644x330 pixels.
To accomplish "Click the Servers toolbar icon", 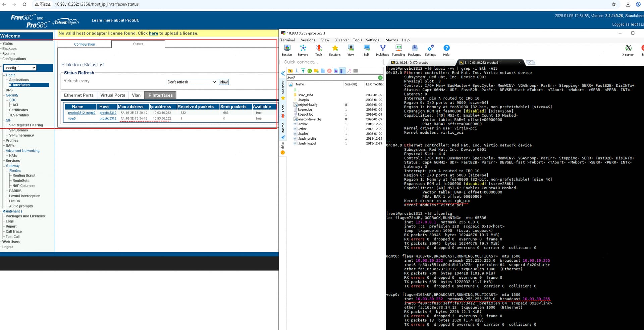I will tap(303, 50).
